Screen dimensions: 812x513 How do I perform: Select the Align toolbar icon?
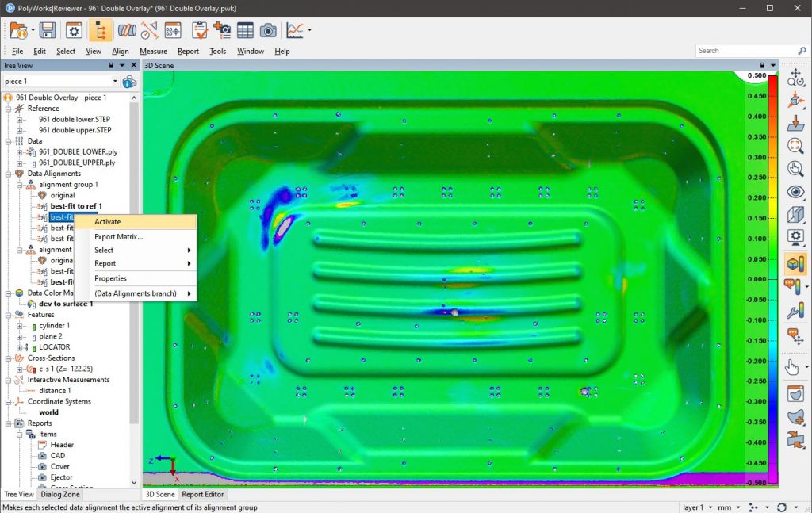[x=127, y=30]
